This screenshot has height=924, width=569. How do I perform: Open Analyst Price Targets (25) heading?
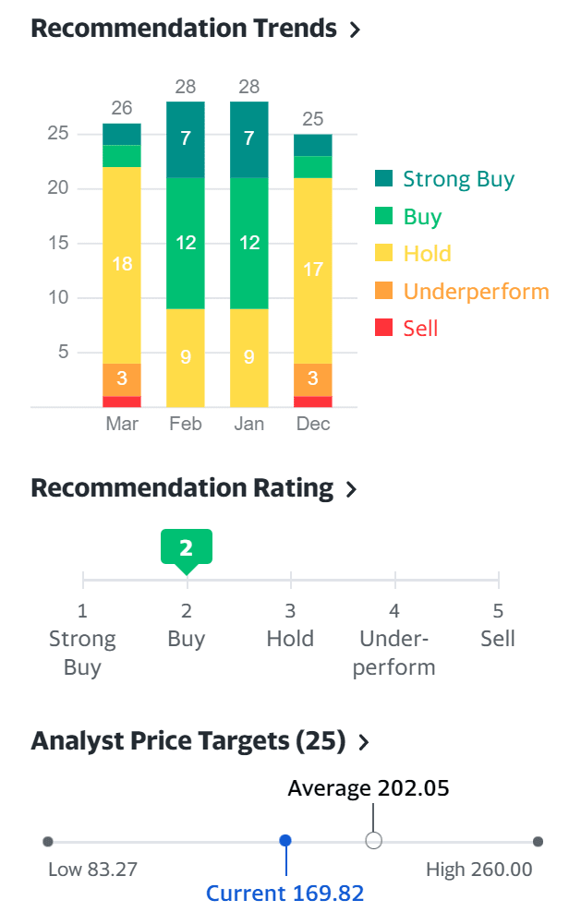click(x=188, y=740)
